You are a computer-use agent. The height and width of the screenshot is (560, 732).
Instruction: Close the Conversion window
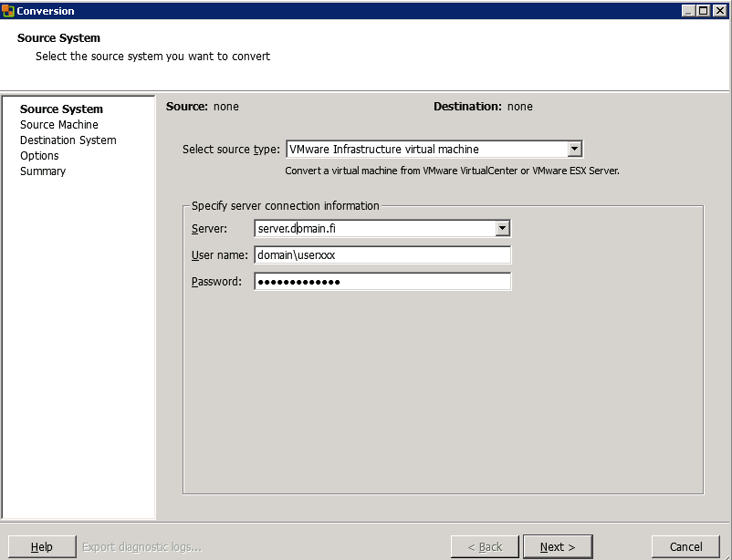pyautogui.click(x=719, y=10)
